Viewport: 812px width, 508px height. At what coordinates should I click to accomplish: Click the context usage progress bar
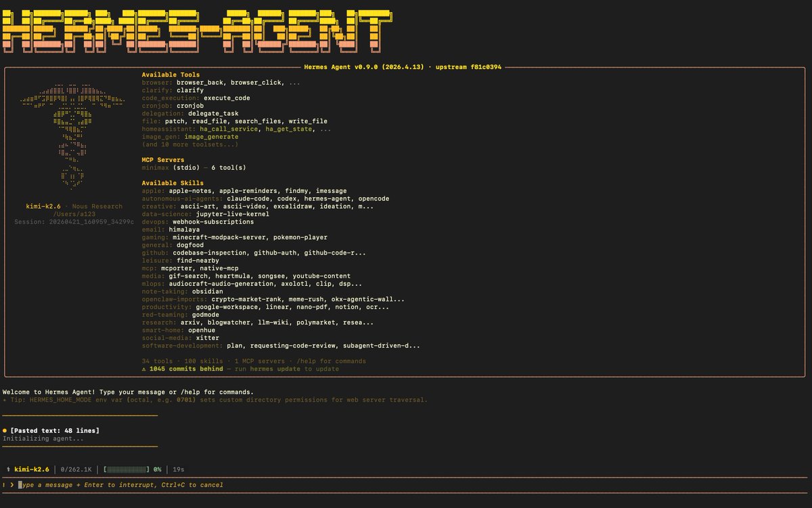[127, 469]
